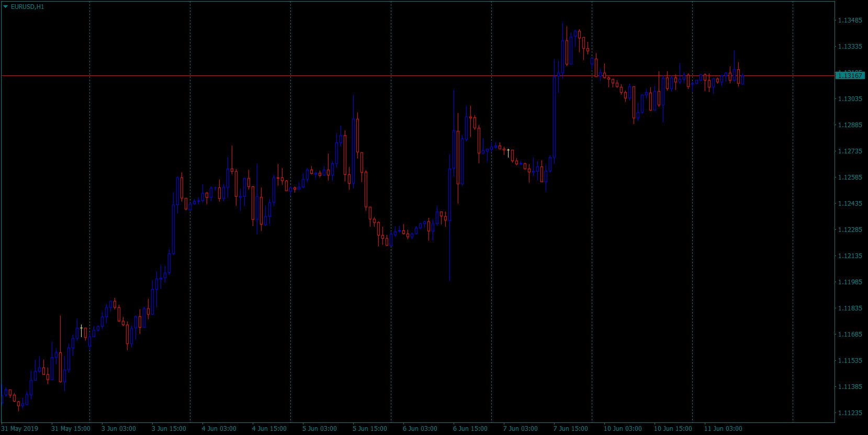The image size is (868, 435).
Task: Click the 1.11235 price axis label
Action: click(x=850, y=413)
